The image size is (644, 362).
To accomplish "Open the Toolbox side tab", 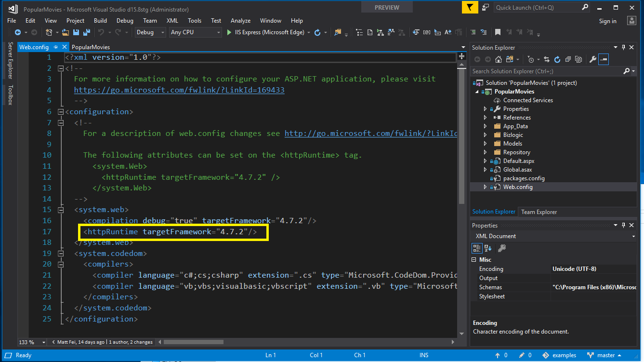I will [x=10, y=95].
